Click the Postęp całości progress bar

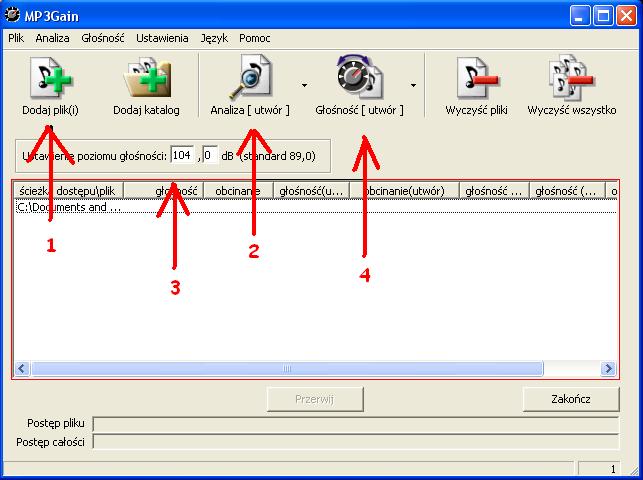pos(356,442)
